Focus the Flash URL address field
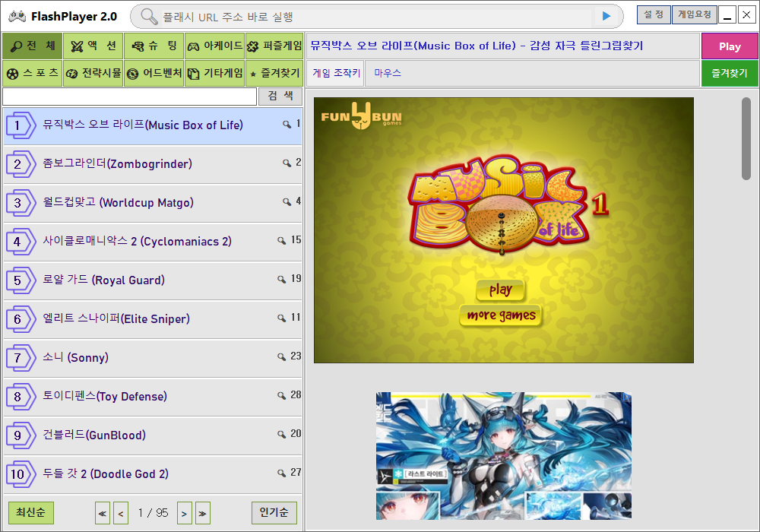The width and height of the screenshot is (760, 532). [375, 17]
